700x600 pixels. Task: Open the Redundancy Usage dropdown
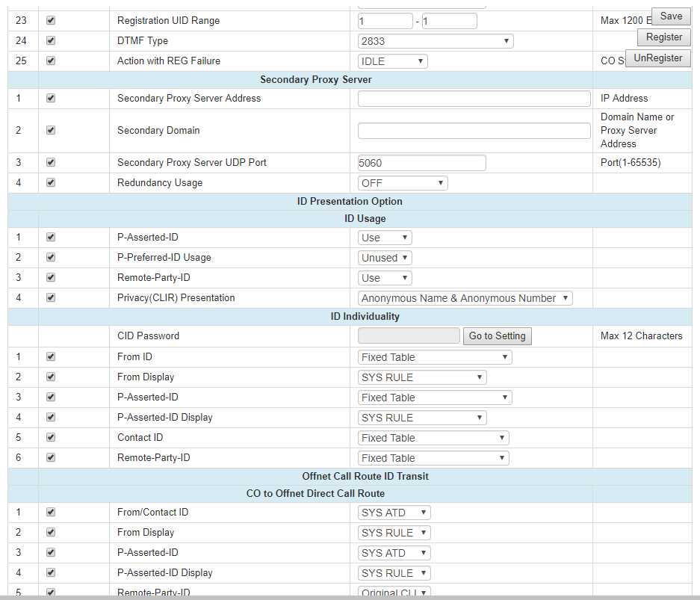[x=402, y=183]
